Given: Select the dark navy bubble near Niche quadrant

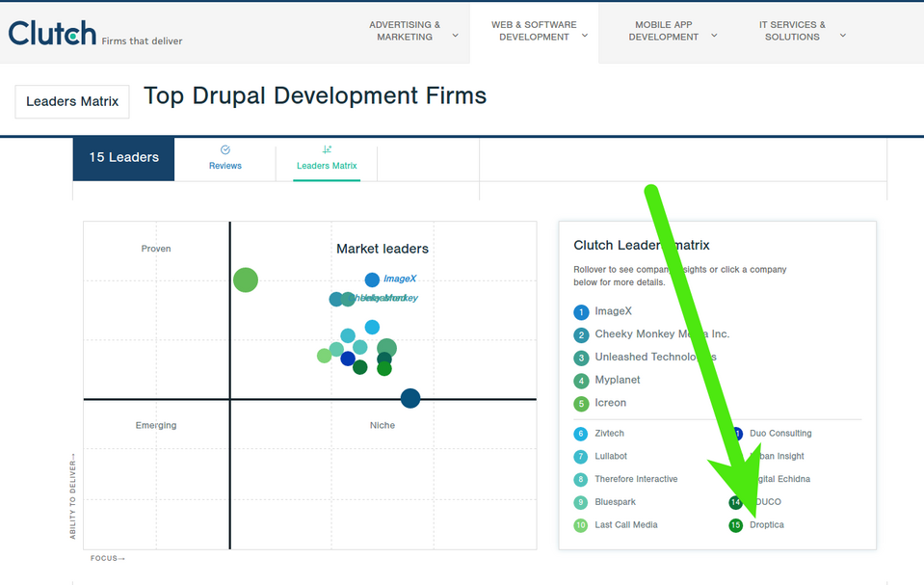Looking at the screenshot, I should click(410, 398).
